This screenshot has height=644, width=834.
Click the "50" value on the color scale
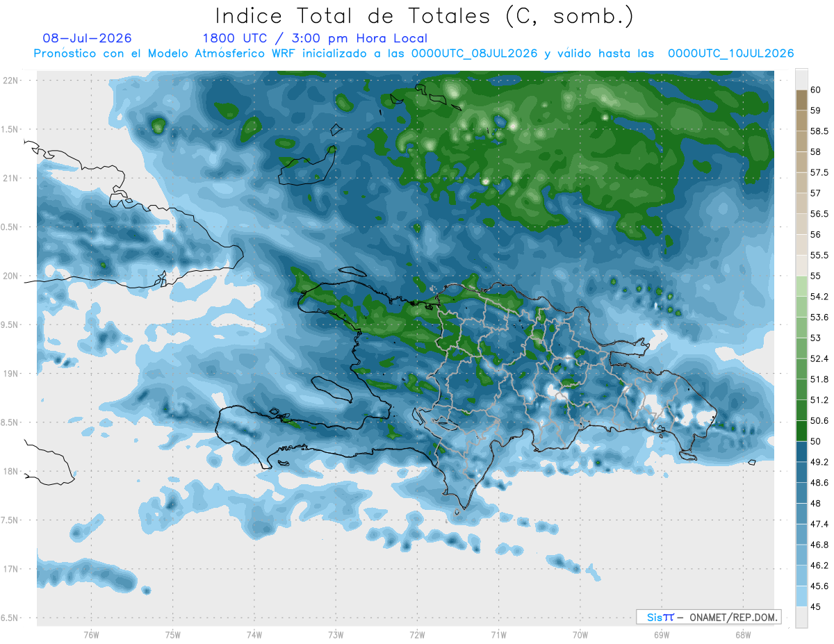pyautogui.click(x=815, y=441)
